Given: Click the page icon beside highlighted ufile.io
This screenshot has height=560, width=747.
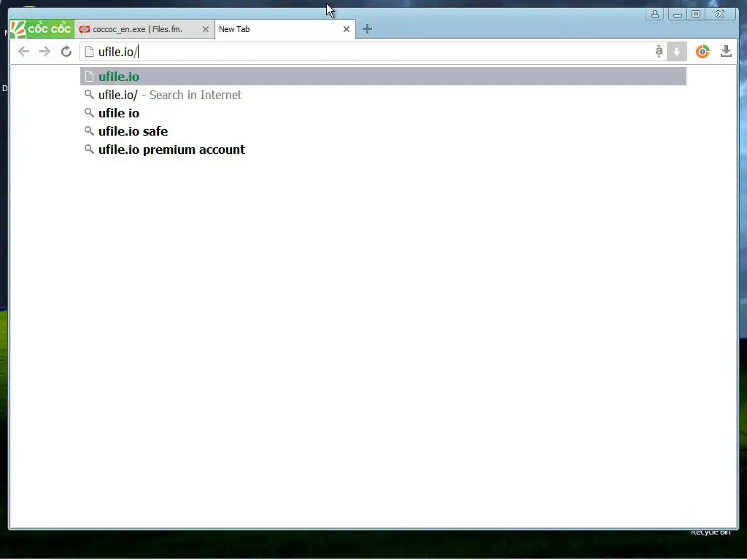Looking at the screenshot, I should (x=89, y=76).
